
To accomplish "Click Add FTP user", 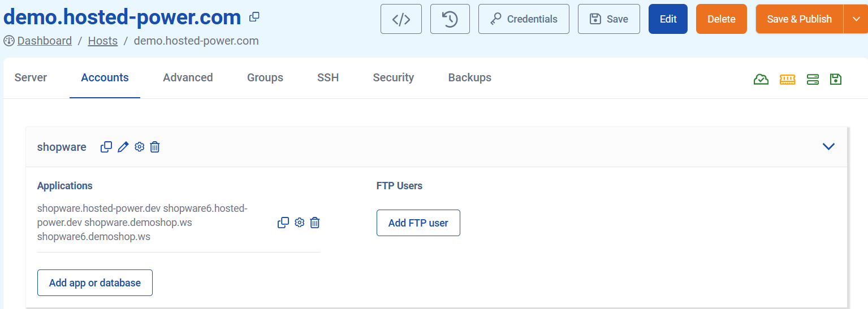I will pyautogui.click(x=418, y=223).
